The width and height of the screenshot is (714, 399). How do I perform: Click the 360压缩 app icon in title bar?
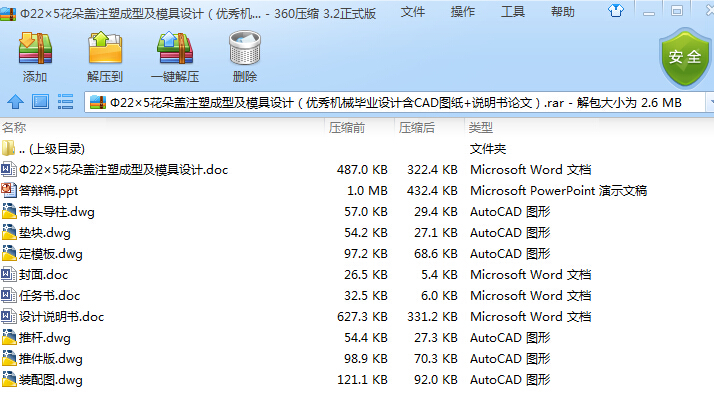(8, 13)
